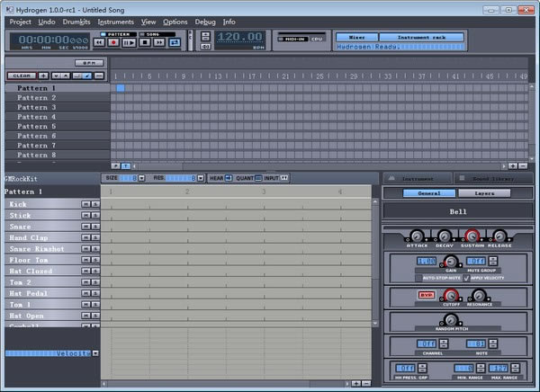
Task: Open the Velocity property dropdown
Action: [x=95, y=353]
